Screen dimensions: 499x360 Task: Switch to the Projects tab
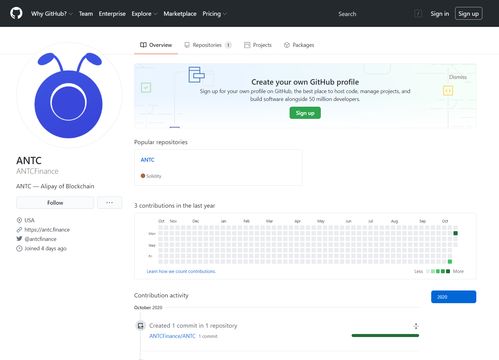[x=258, y=45]
